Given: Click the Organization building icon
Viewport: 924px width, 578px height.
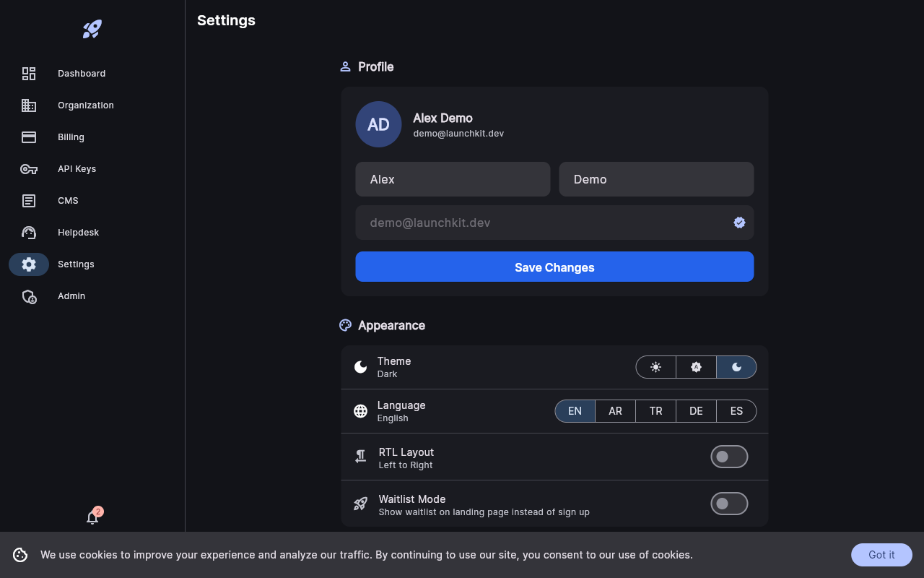Looking at the screenshot, I should coord(29,105).
